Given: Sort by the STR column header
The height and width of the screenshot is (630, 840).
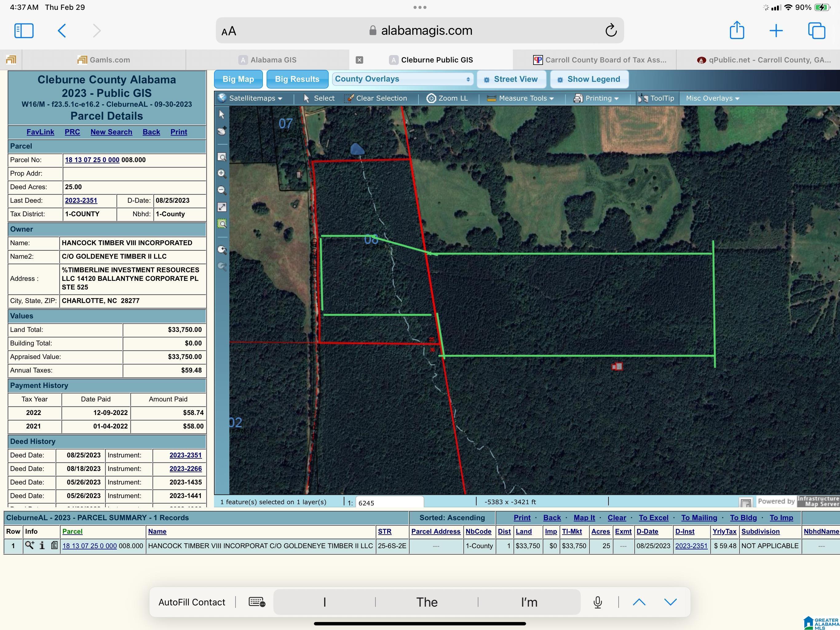Looking at the screenshot, I should coord(385,532).
